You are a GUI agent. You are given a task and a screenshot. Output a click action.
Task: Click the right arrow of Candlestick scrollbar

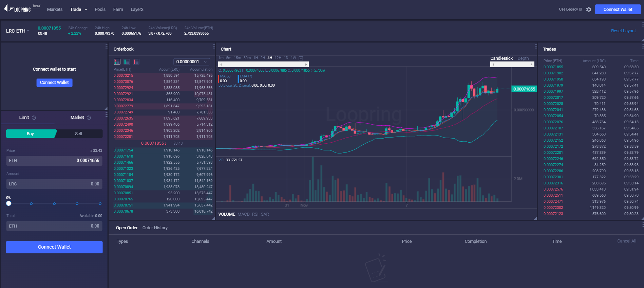[x=532, y=65]
